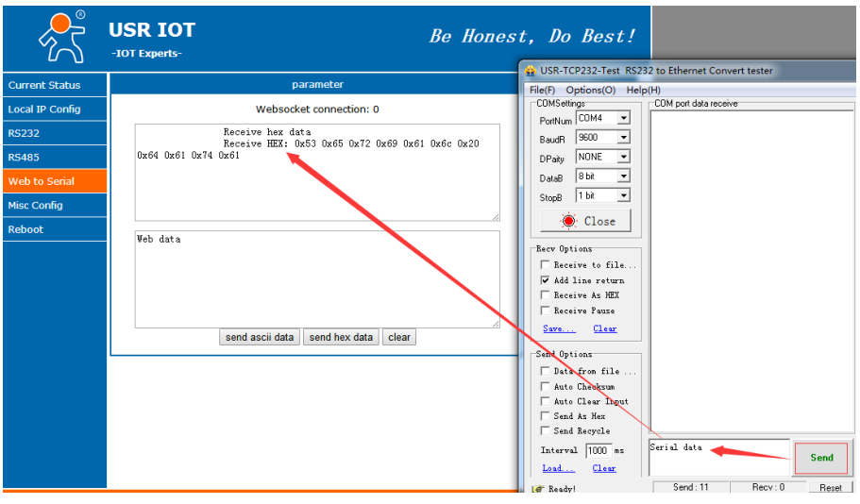The height and width of the screenshot is (504, 860).
Task: Enable Receive As HEX checkbox
Action: [546, 295]
